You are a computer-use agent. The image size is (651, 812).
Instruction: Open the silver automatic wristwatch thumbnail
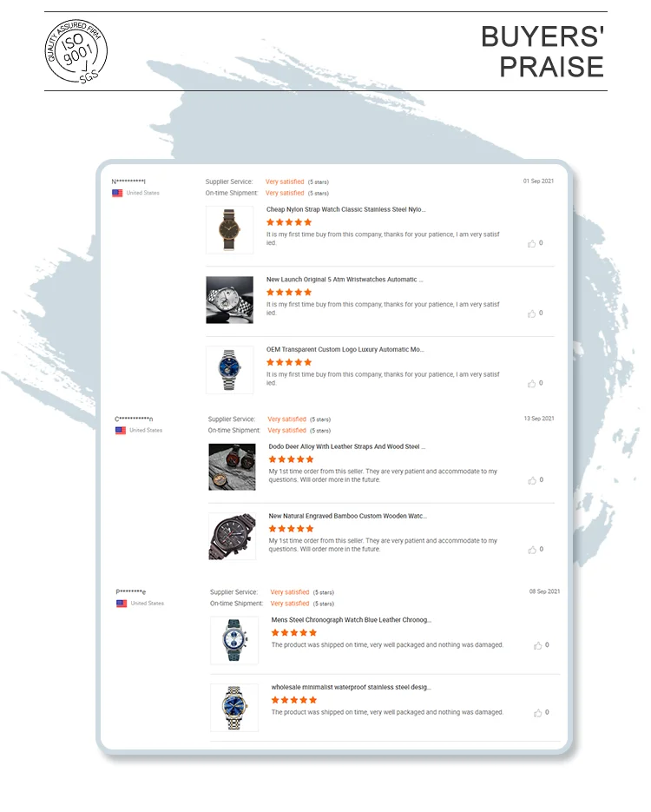(230, 300)
